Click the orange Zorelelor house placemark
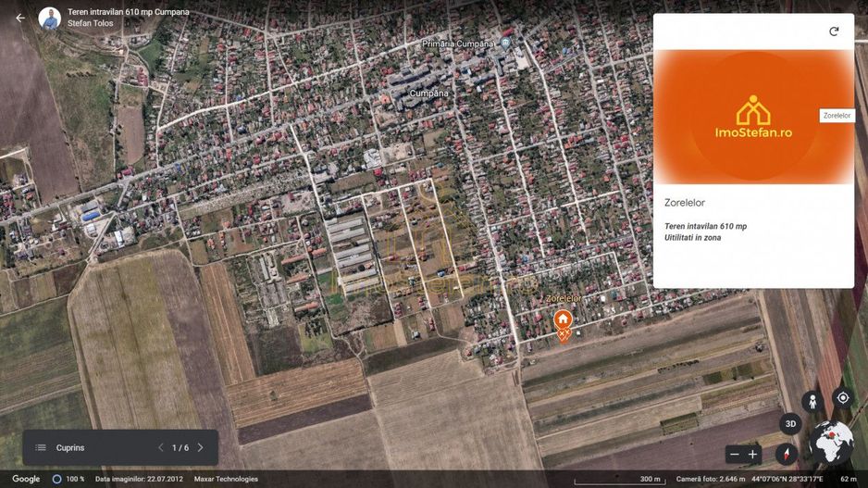This screenshot has height=488, width=868. (x=563, y=321)
